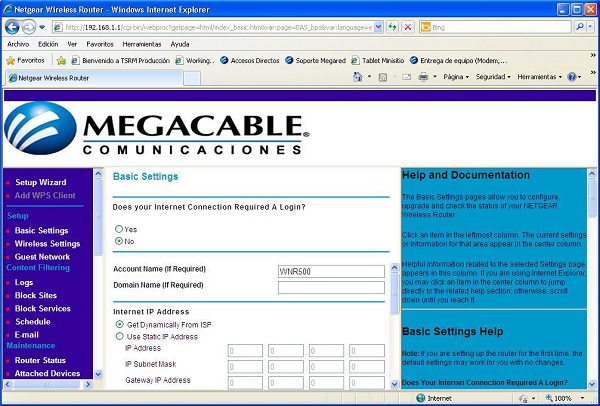
Task: Open the Seguridad dropdown menu
Action: [493, 77]
